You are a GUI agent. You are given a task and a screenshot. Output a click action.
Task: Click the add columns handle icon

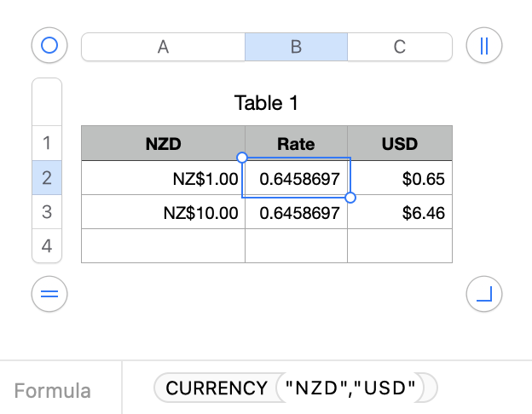(x=484, y=46)
